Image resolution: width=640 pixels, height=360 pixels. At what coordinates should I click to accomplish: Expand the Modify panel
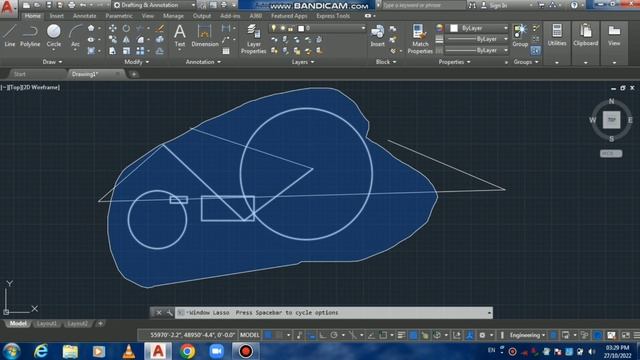pyautogui.click(x=136, y=62)
